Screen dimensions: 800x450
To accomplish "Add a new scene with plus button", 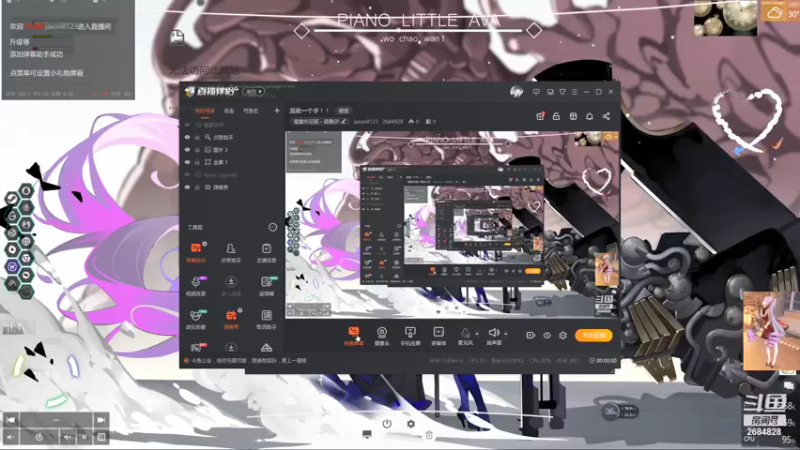I will (277, 110).
